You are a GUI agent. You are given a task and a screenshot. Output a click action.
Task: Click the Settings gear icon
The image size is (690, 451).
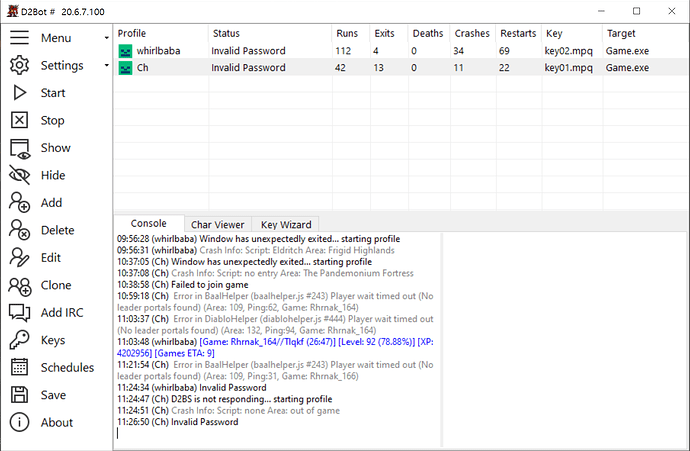click(19, 65)
